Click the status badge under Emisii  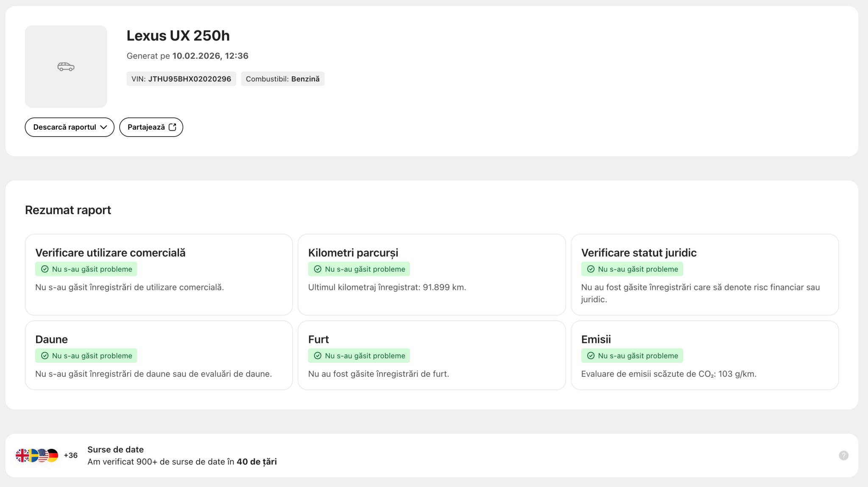(x=632, y=356)
